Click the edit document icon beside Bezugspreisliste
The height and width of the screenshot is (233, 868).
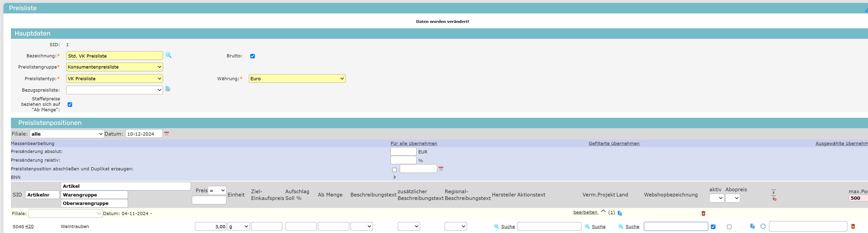point(168,89)
